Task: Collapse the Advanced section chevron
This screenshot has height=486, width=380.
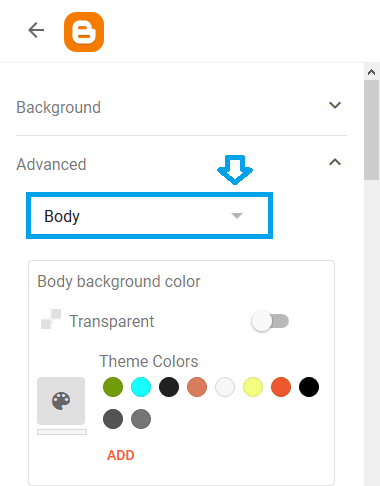Action: click(335, 162)
